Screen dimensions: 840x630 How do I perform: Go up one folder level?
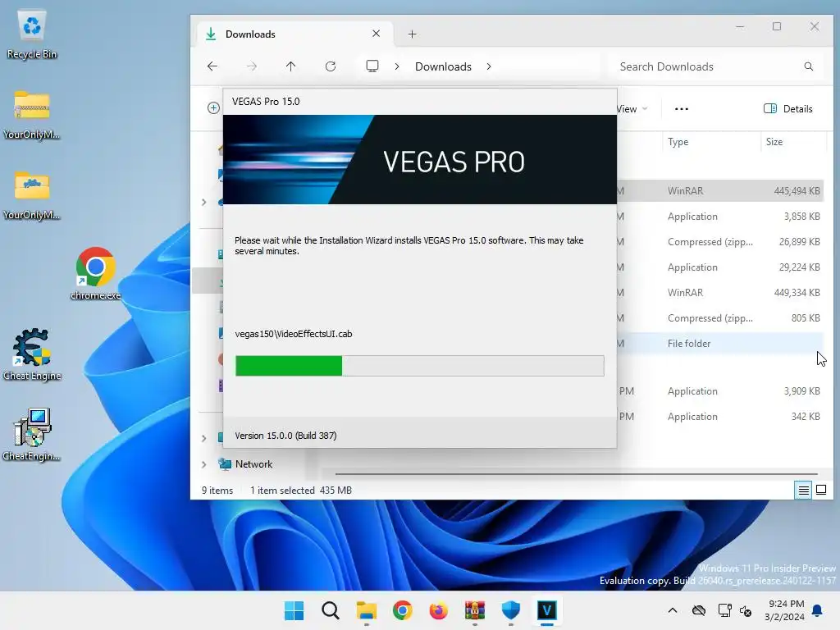(291, 66)
